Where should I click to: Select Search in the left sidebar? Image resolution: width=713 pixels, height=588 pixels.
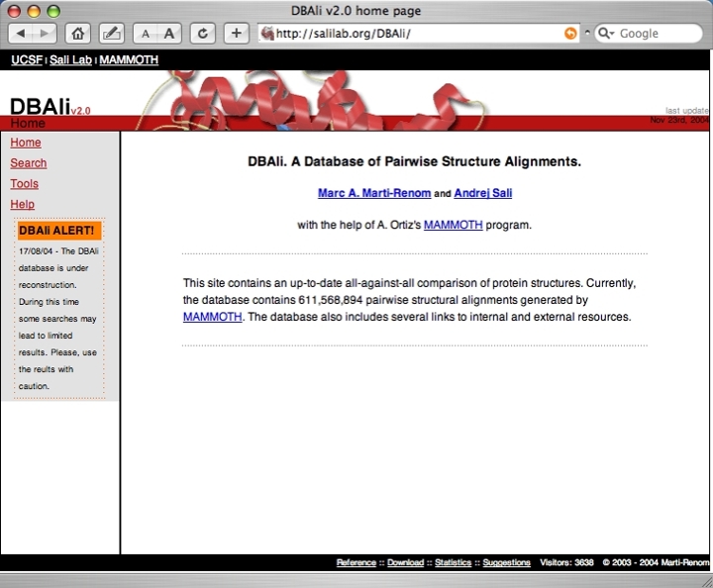(x=29, y=163)
